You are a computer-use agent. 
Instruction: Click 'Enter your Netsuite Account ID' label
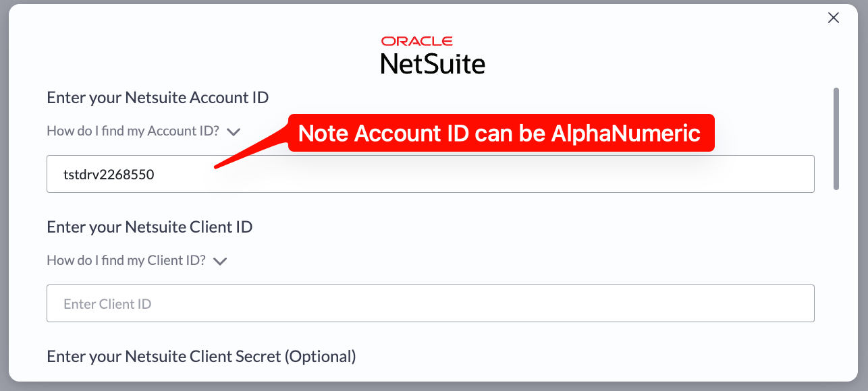(x=158, y=98)
